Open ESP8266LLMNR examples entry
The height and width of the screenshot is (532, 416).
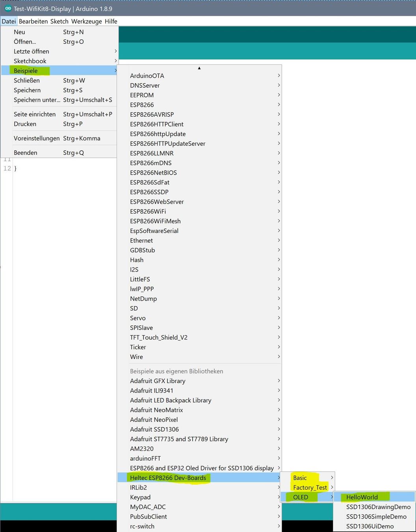point(200,153)
